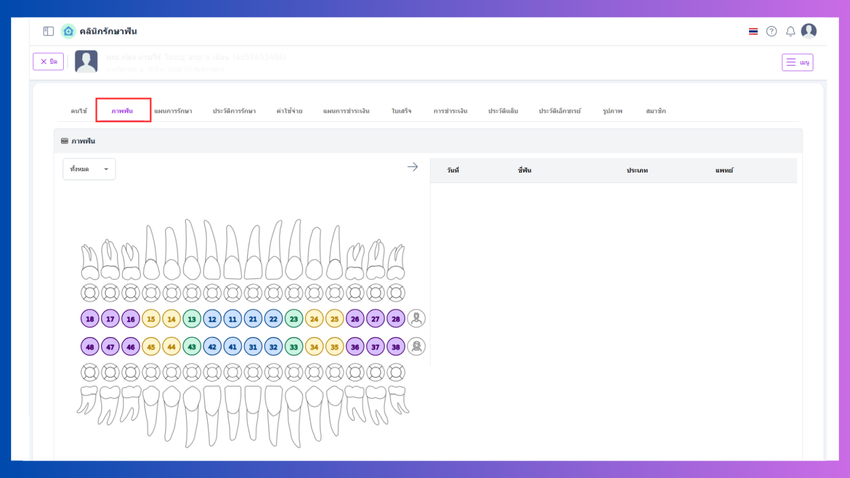This screenshot has width=850, height=478.
Task: Select yellow tooth number 15
Action: point(151,319)
